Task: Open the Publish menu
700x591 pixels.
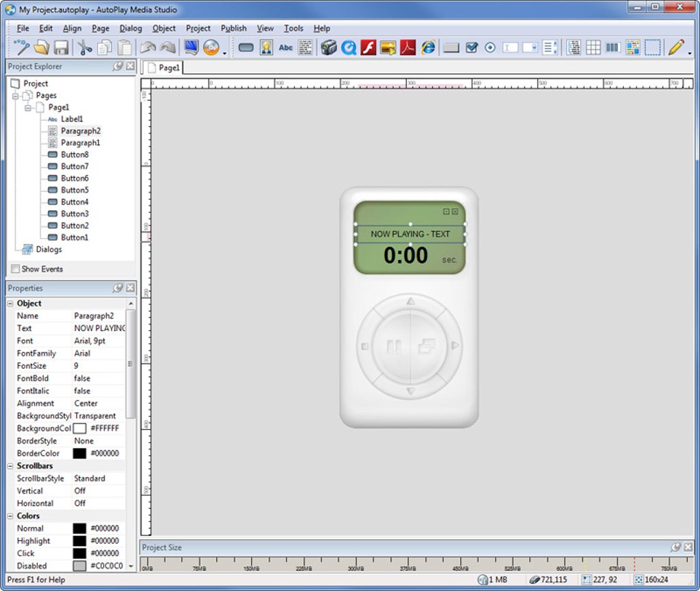Action: point(233,28)
